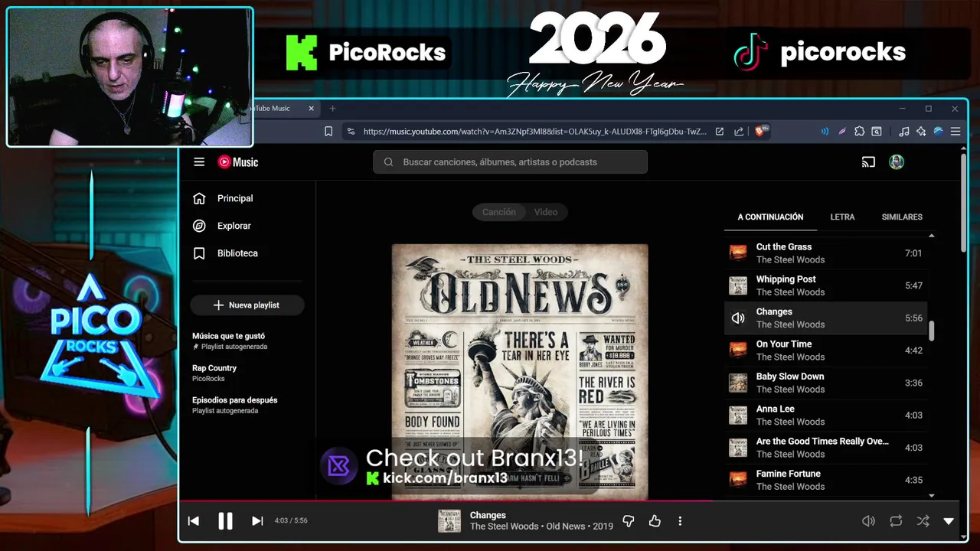
Task: Create a Nueva playlist
Action: (247, 305)
